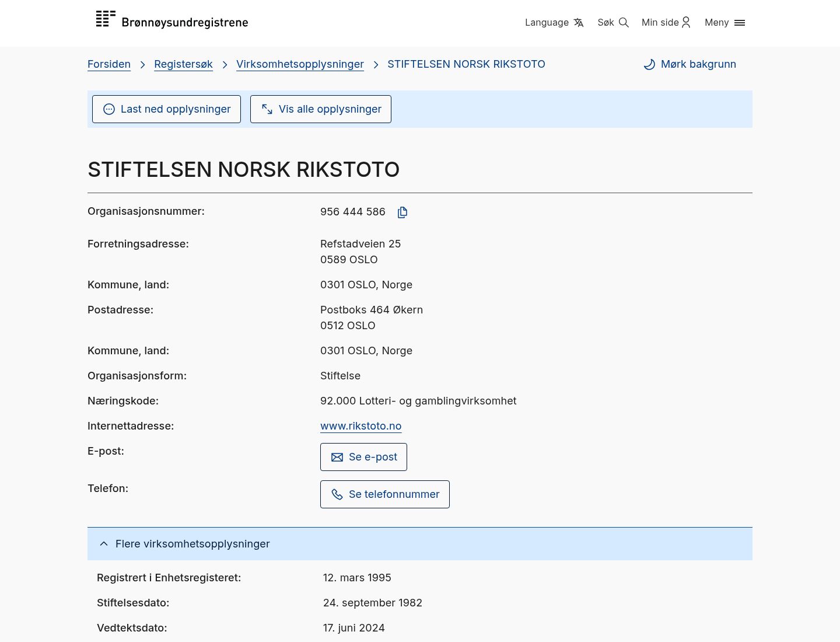Open Virksomhetsopplysninger breadcrumb link
This screenshot has width=840, height=642.
[300, 64]
